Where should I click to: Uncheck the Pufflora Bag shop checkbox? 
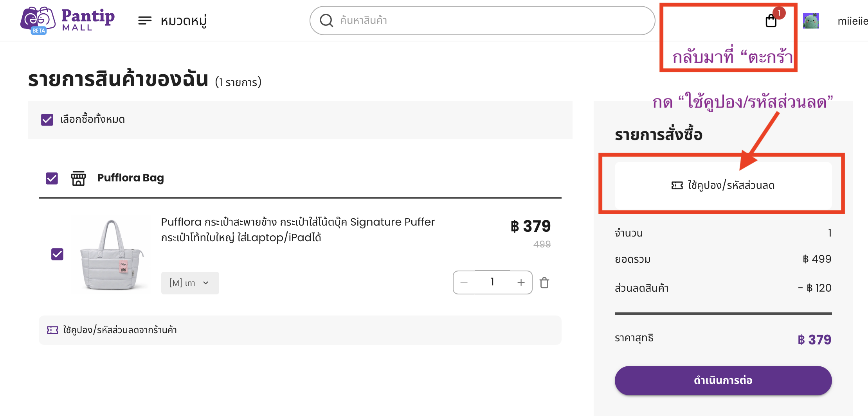coord(52,178)
